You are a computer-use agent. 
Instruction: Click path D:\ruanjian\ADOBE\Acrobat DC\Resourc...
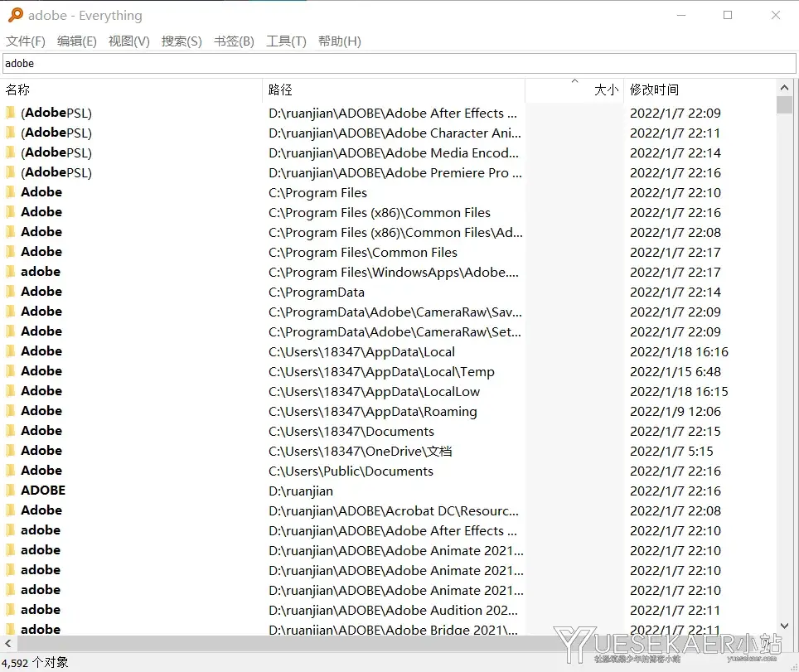click(x=394, y=511)
